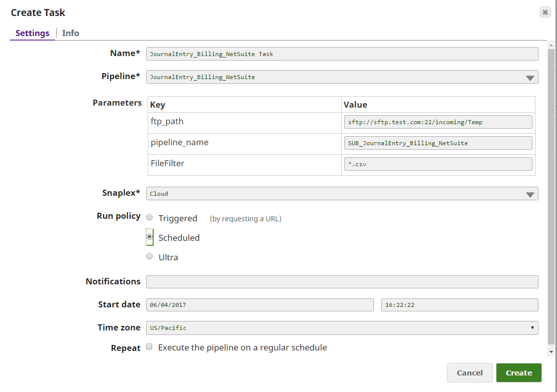Edit the ftp_path value field
This screenshot has width=557, height=392.
[438, 122]
